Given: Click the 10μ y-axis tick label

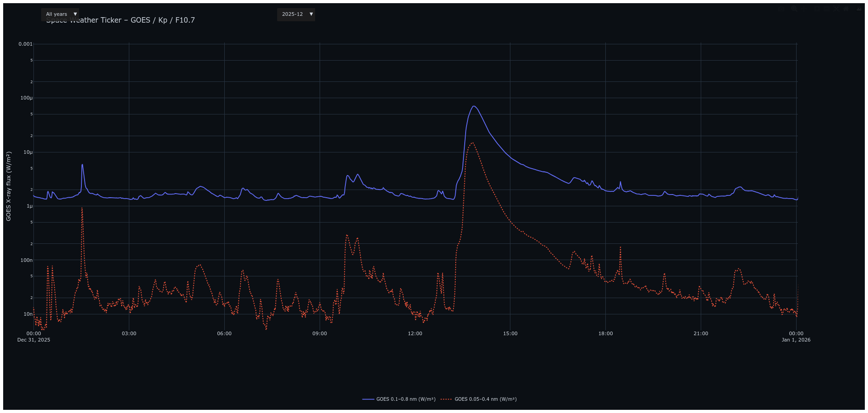Looking at the screenshot, I should [28, 152].
